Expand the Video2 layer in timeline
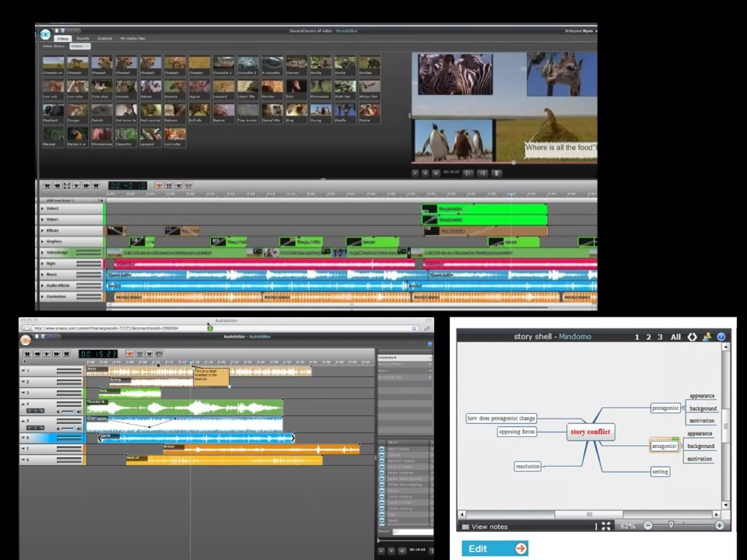 (x=43, y=209)
